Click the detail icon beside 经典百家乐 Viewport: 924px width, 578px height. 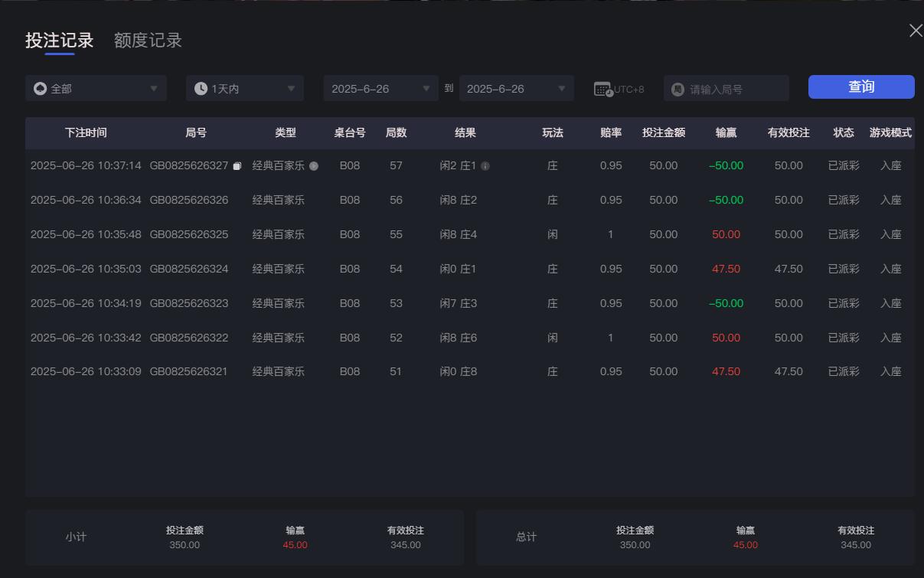pos(313,165)
